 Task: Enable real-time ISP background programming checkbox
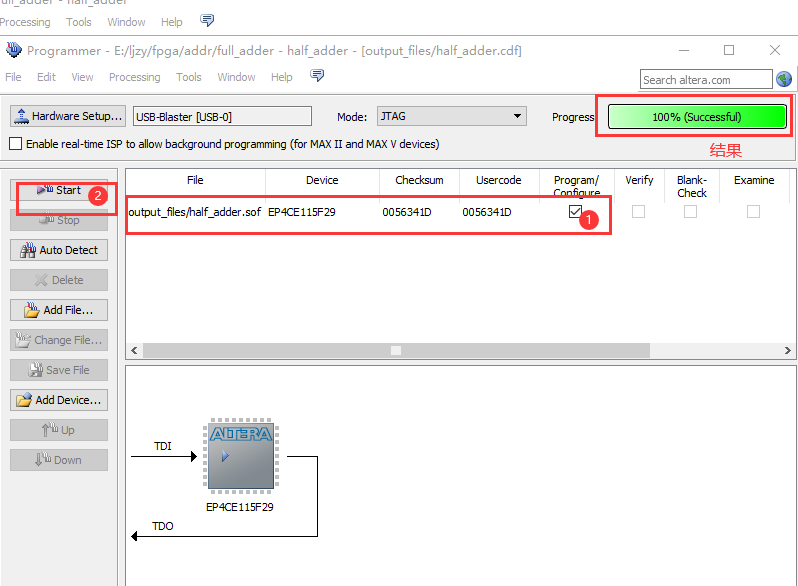pos(16,144)
